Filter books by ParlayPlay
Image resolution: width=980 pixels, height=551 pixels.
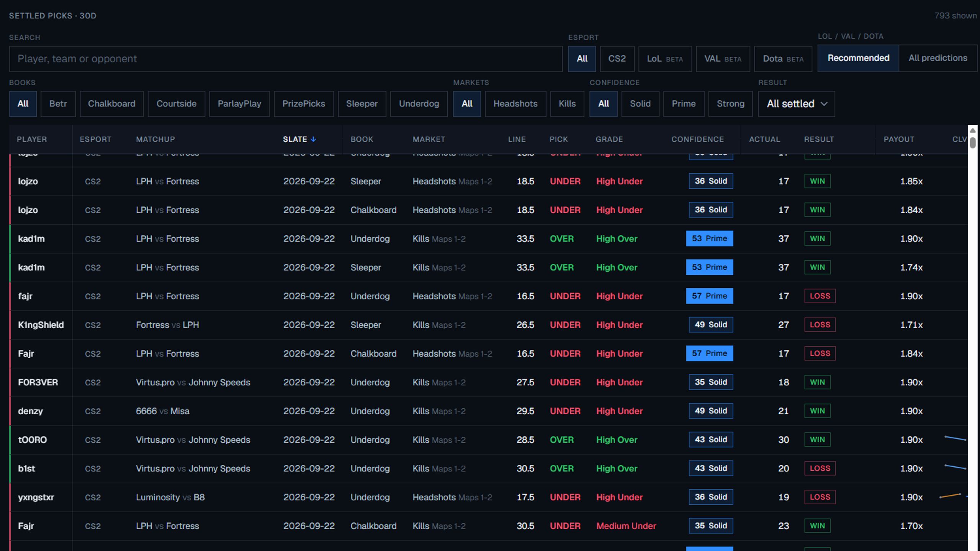coord(239,104)
